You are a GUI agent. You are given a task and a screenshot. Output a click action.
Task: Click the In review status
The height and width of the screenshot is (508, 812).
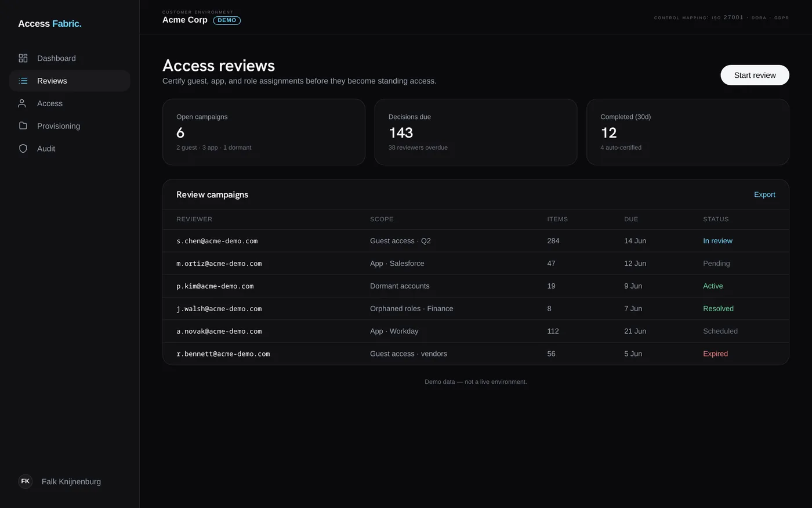pyautogui.click(x=717, y=241)
